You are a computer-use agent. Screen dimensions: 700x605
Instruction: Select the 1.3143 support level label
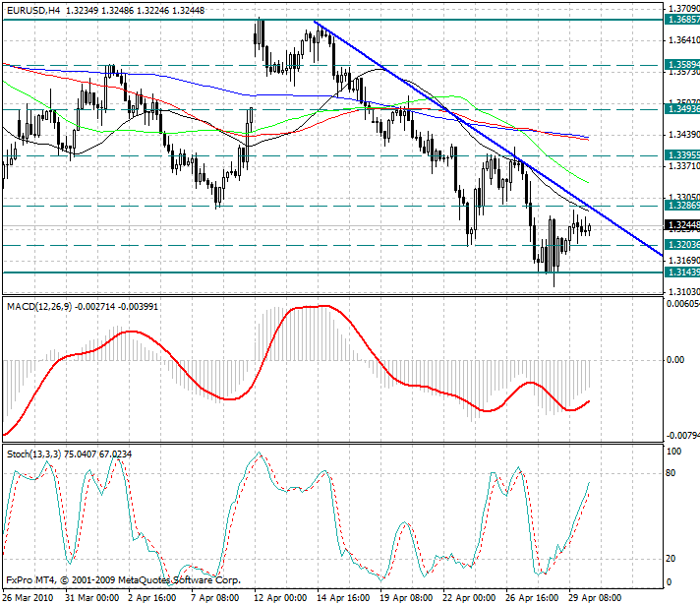point(682,272)
